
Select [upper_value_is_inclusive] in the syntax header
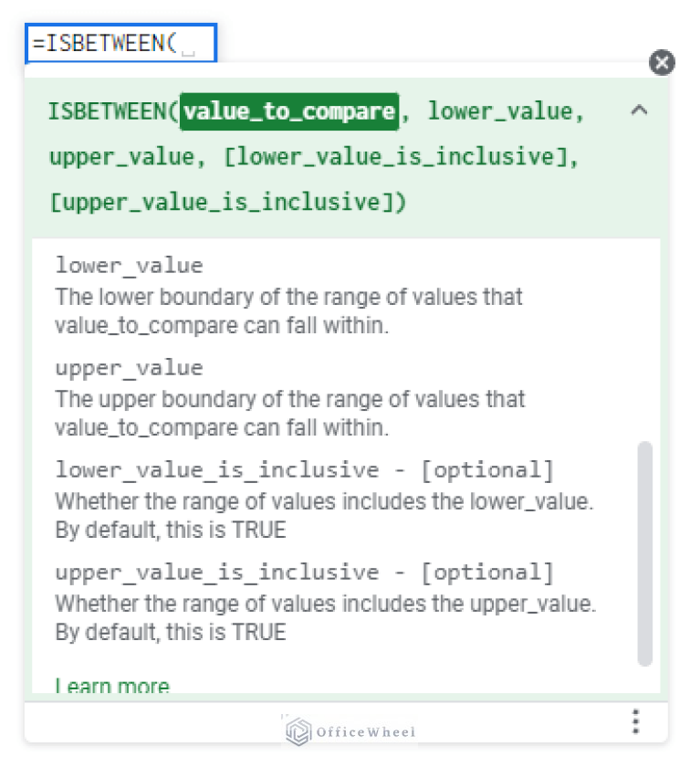[227, 201]
